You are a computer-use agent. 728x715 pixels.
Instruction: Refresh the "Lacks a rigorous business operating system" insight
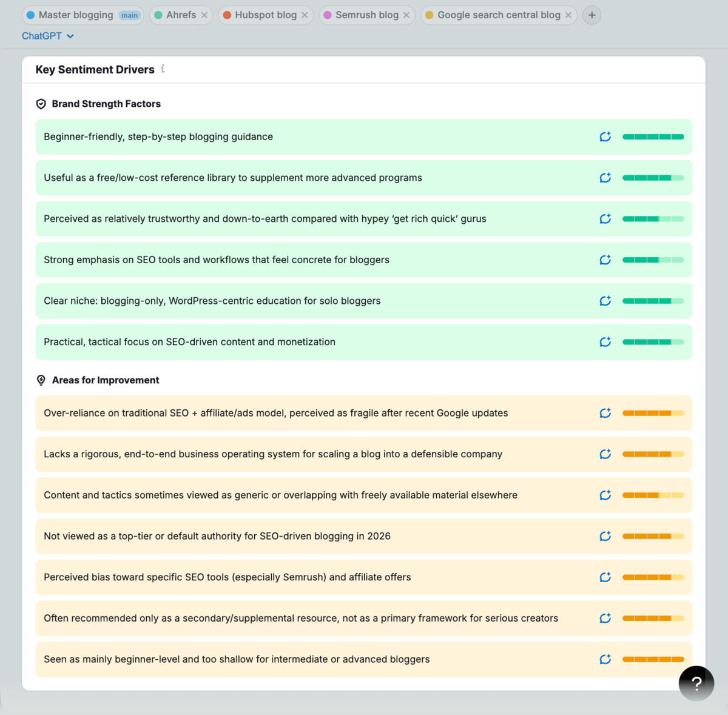[605, 454]
